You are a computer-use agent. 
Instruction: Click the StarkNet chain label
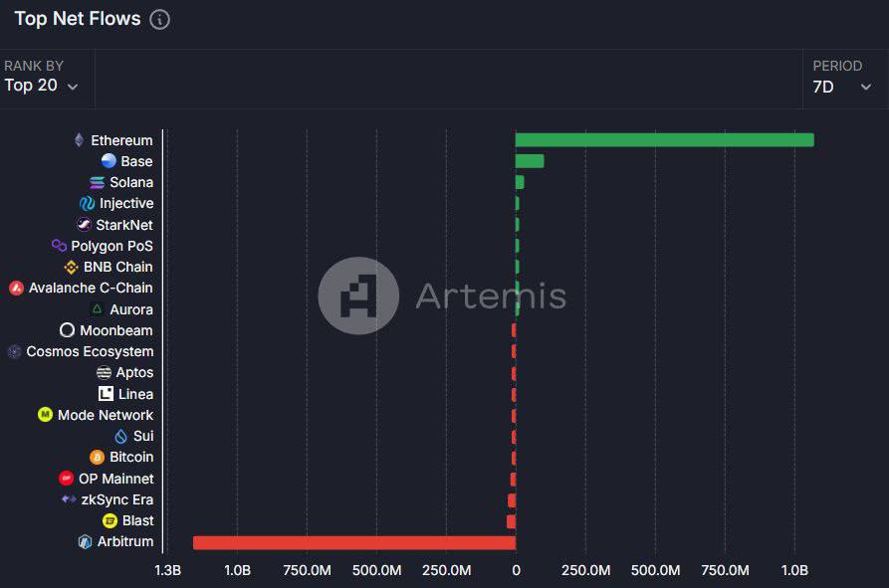click(x=124, y=225)
